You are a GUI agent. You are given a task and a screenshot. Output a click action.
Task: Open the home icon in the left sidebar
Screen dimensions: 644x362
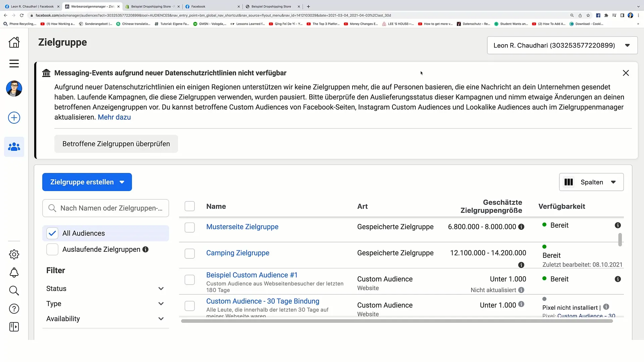click(14, 42)
